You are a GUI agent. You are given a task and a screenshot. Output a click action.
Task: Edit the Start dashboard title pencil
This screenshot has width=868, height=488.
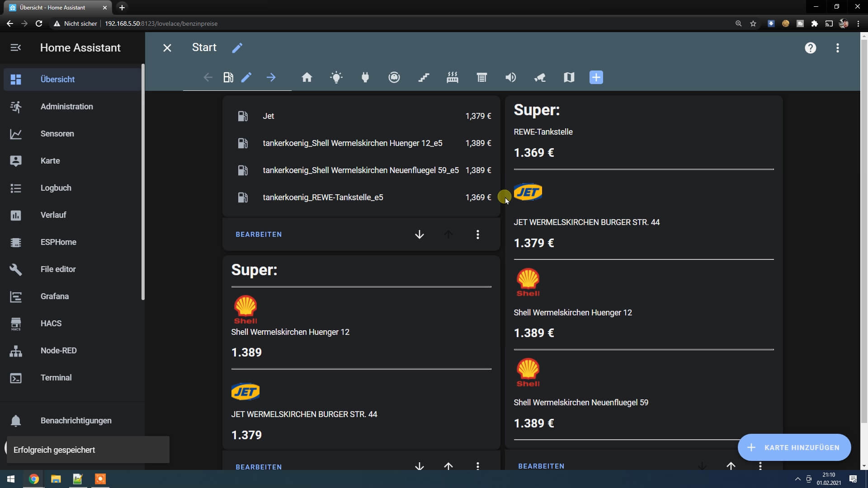pos(237,48)
